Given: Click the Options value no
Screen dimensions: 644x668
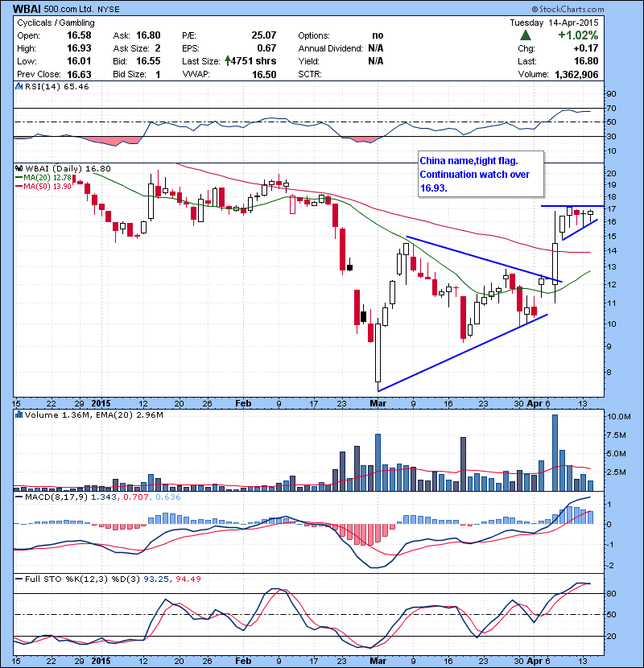Looking at the screenshot, I should click(378, 35).
